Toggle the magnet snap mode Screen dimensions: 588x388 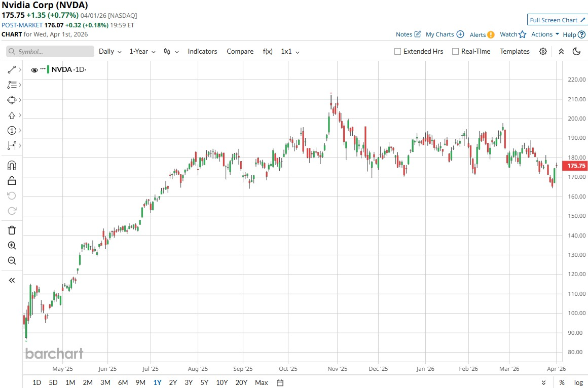12,165
